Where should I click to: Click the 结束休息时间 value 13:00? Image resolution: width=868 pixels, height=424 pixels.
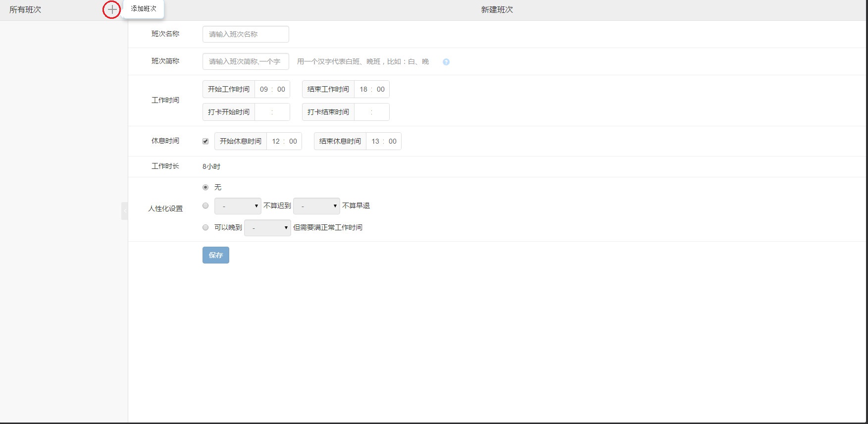pyautogui.click(x=384, y=141)
